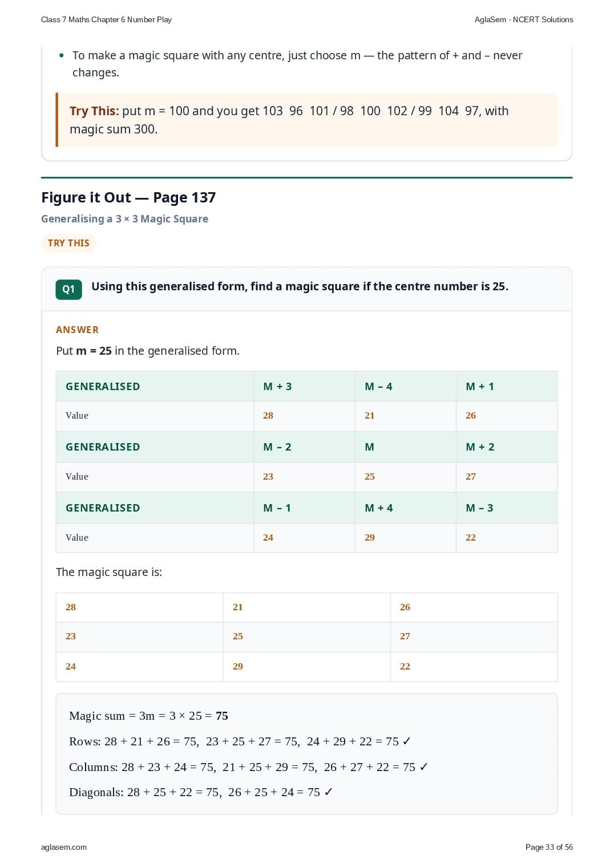
Task: Click the M + 4 generalised cell
Action: click(x=406, y=508)
